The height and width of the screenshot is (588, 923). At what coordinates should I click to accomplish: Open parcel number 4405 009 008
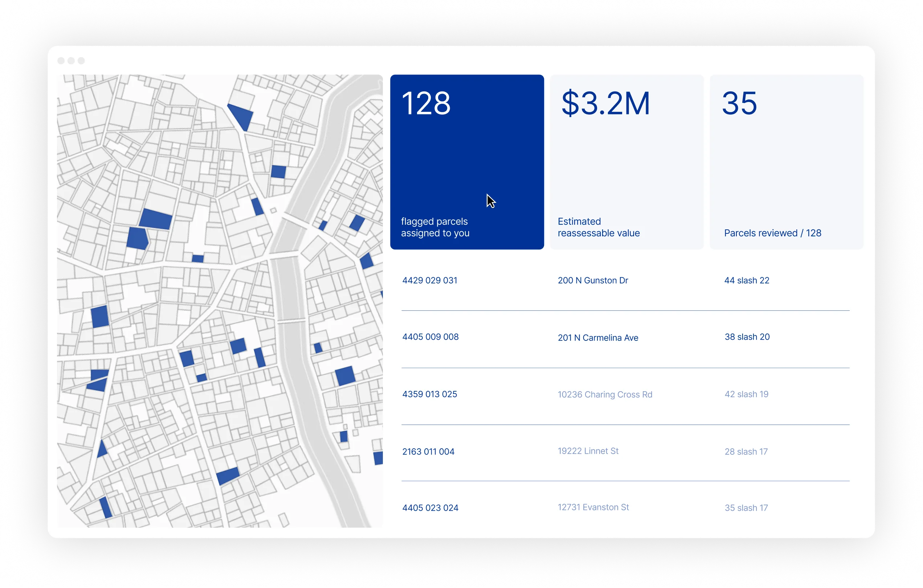[430, 336]
